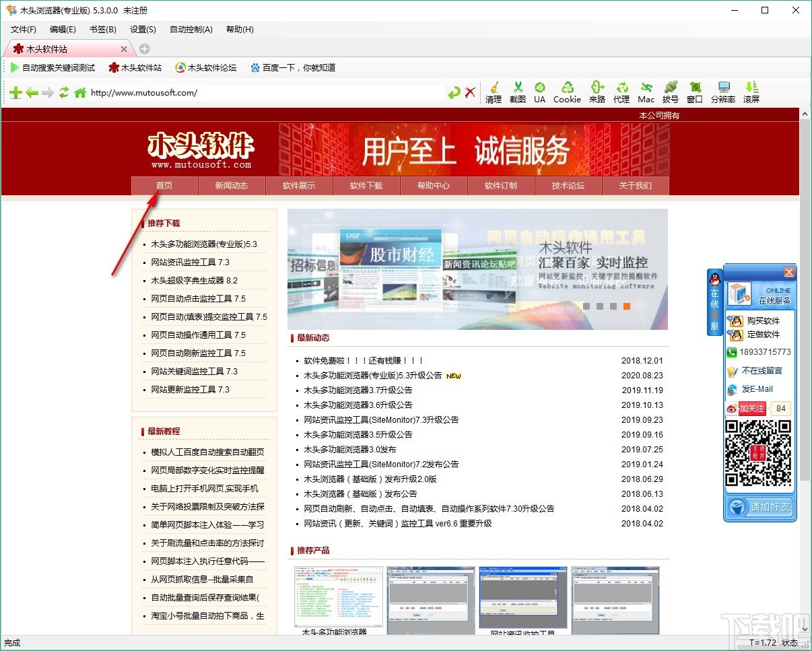Click the 截图 screenshot tool
Screen dimensions: 812x651
coord(518,92)
